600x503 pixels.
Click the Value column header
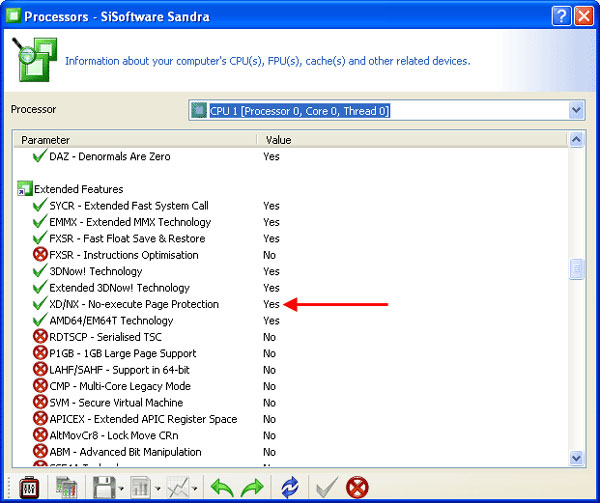pos(411,140)
